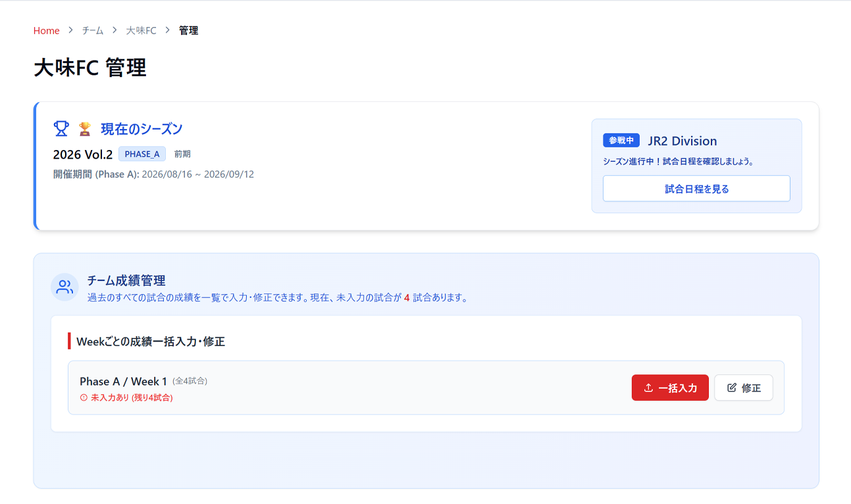Click the シーズン進行中 message text
The height and width of the screenshot is (504, 851).
(x=678, y=161)
